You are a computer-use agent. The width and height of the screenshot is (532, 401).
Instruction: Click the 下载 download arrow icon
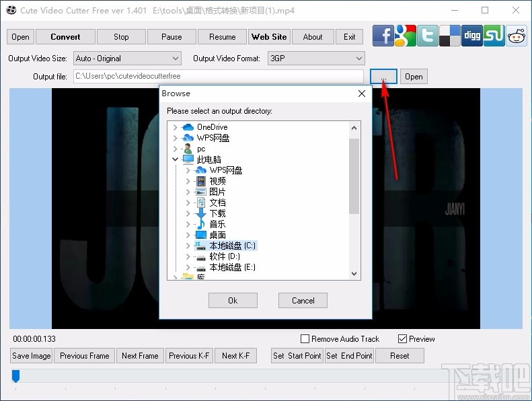[x=201, y=213]
